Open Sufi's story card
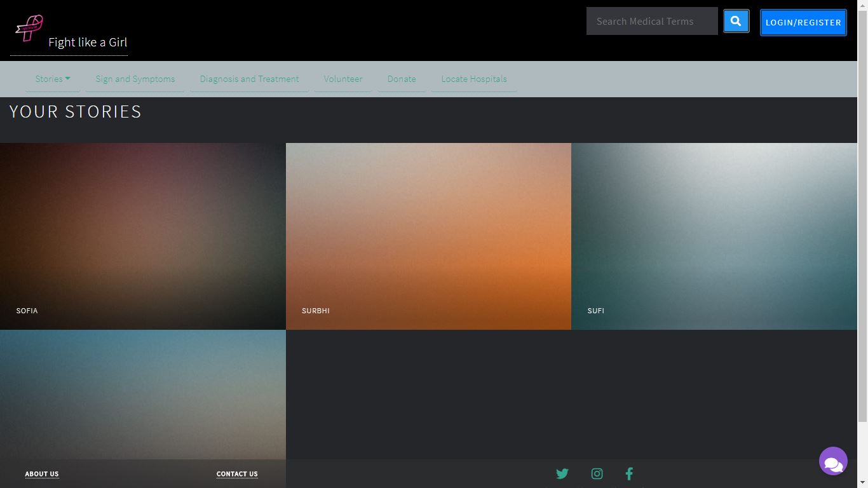 pyautogui.click(x=714, y=236)
